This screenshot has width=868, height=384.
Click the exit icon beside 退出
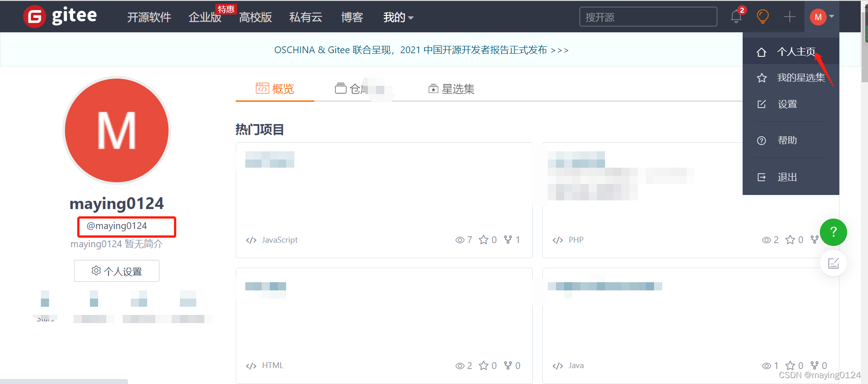(x=762, y=177)
